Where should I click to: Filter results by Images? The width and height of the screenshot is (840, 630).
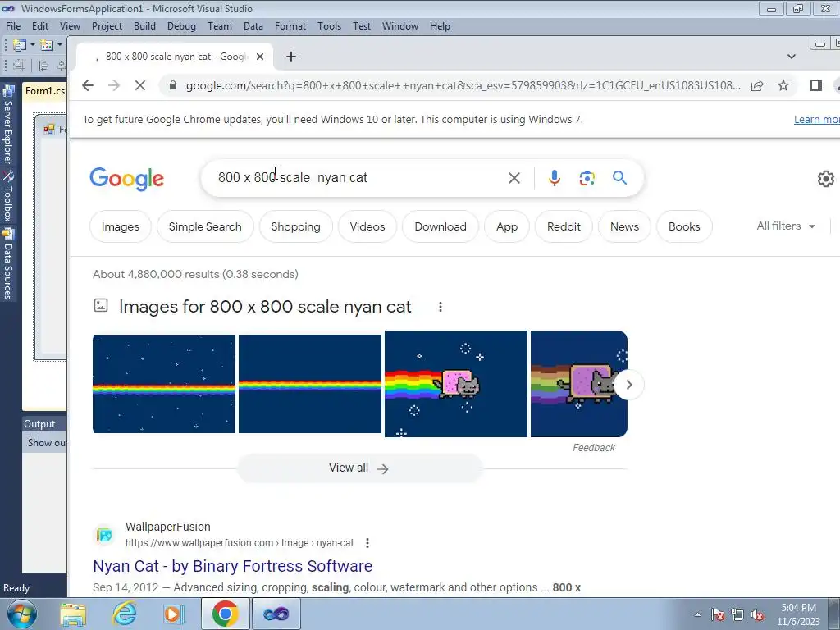point(121,226)
